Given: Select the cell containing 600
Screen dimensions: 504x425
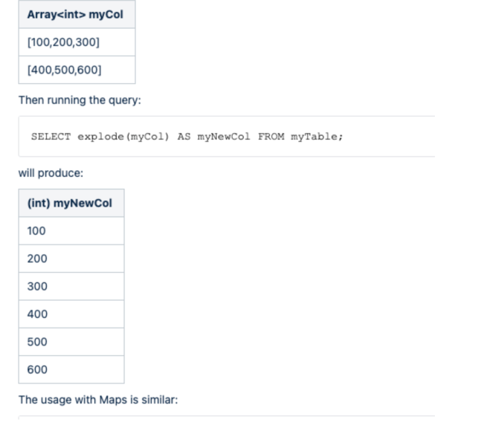Looking at the screenshot, I should 71,369.
